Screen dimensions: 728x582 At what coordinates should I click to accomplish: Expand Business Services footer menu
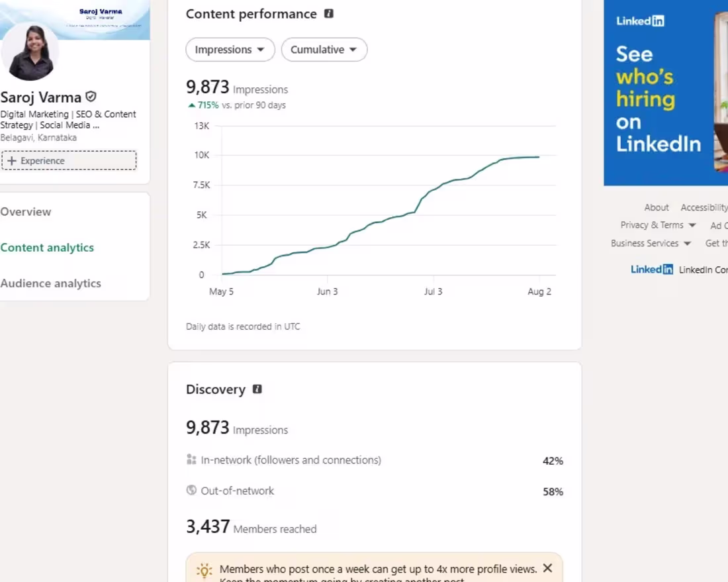tap(651, 244)
